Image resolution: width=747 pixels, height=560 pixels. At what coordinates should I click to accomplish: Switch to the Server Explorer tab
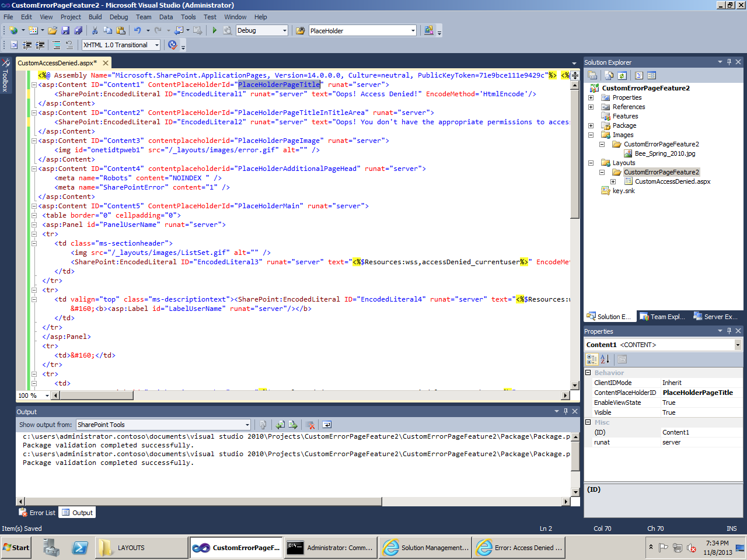pos(715,317)
